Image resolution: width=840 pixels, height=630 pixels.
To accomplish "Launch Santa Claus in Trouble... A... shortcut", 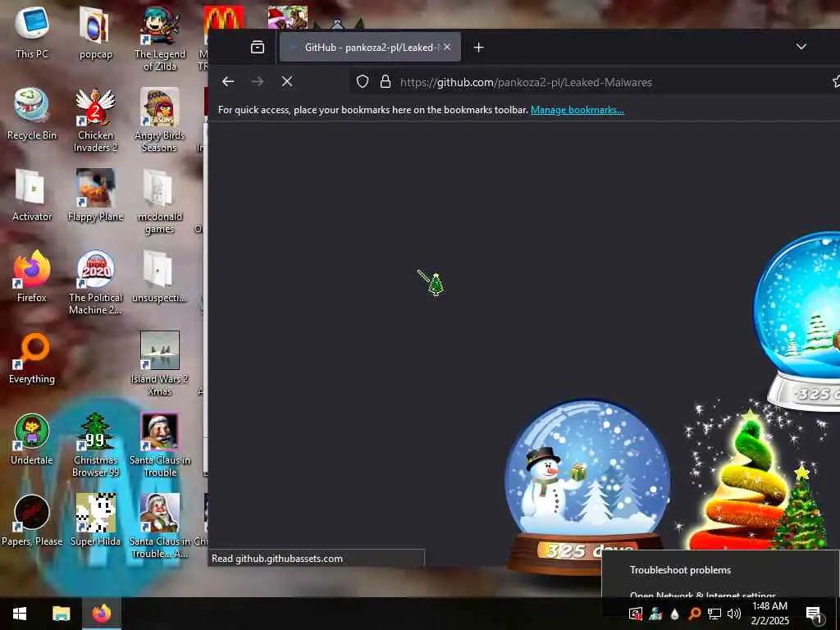I will 160,526.
